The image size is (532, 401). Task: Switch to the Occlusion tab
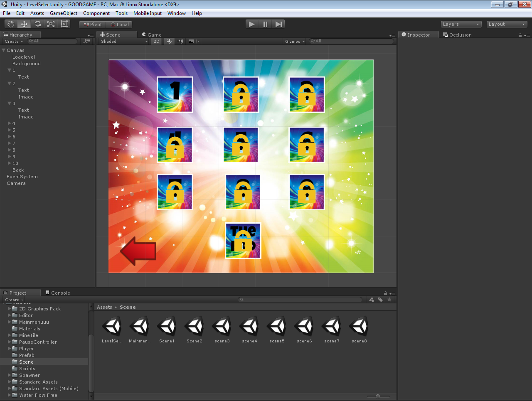(x=458, y=35)
